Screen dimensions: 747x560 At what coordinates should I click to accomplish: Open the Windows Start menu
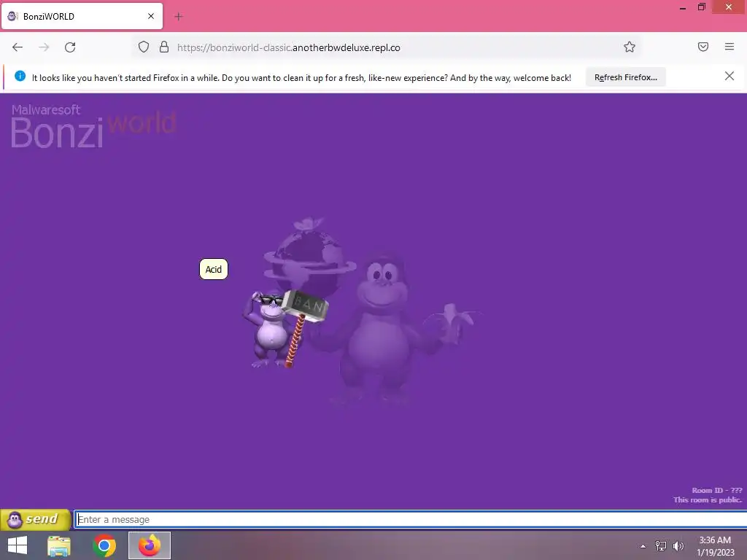(18, 545)
